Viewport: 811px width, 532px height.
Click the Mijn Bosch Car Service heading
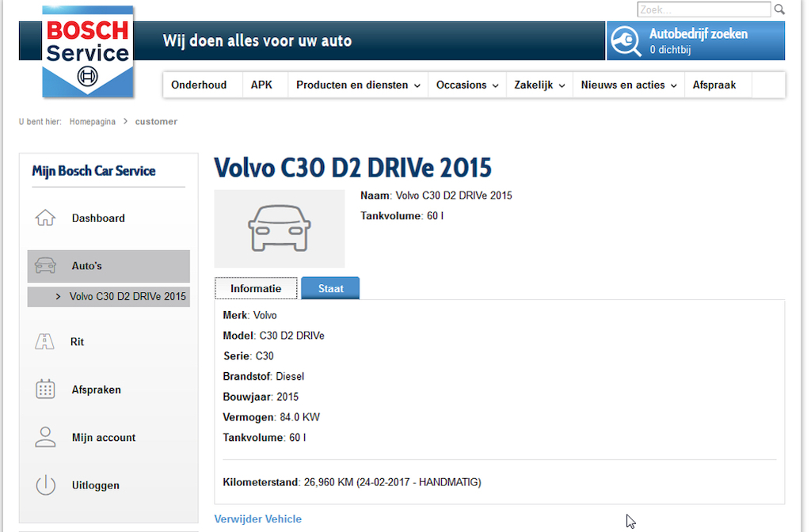[93, 171]
